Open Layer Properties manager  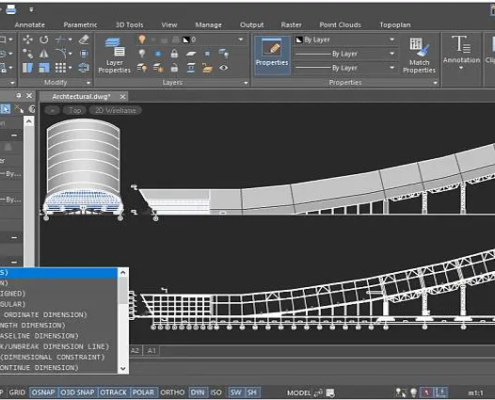tap(114, 55)
